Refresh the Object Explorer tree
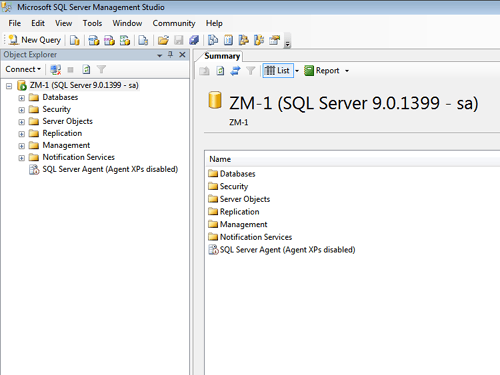 (86, 69)
